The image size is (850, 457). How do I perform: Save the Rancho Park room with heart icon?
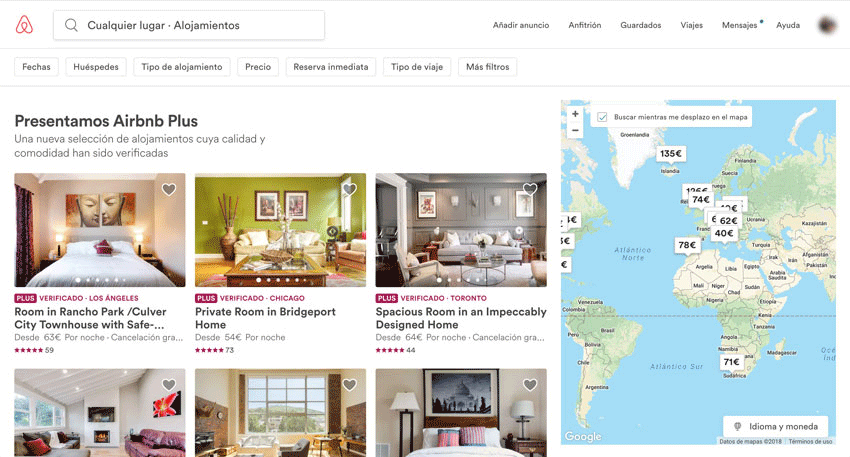(169, 189)
